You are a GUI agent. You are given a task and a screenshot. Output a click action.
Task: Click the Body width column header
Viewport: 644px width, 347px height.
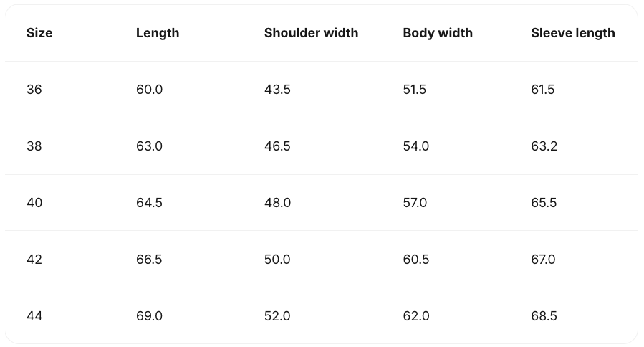(438, 33)
